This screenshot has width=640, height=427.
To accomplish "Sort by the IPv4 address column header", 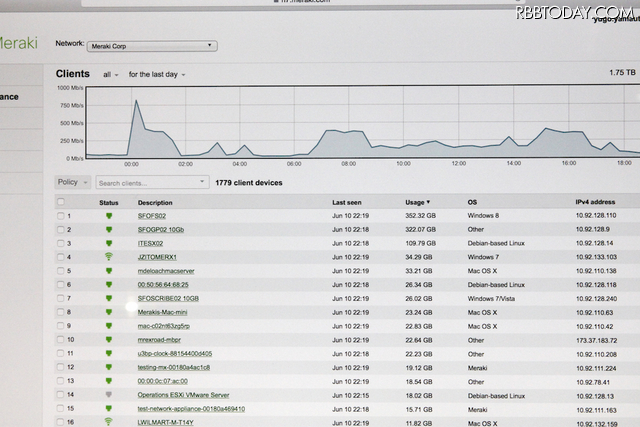I will pyautogui.click(x=595, y=202).
